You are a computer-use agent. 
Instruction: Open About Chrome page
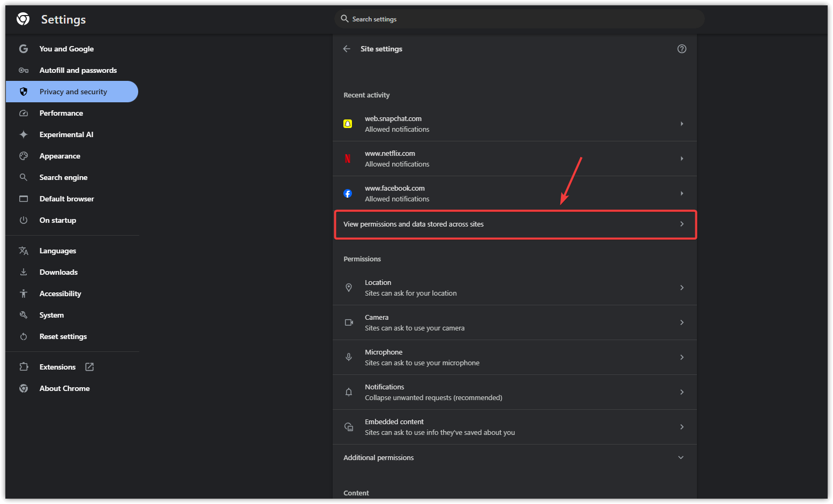[64, 388]
